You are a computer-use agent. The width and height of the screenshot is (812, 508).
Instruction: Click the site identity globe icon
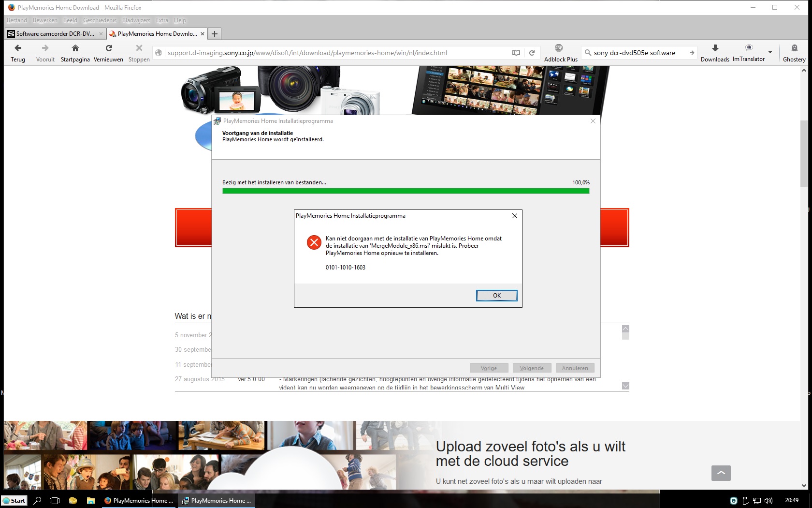pyautogui.click(x=159, y=53)
